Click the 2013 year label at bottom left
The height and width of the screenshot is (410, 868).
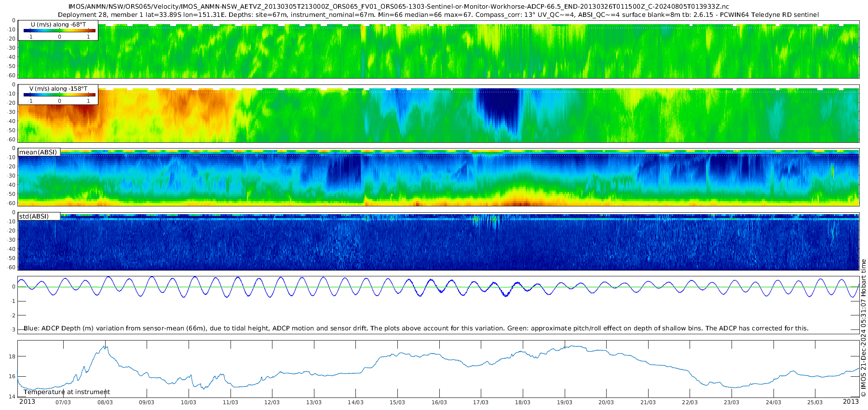(x=27, y=402)
